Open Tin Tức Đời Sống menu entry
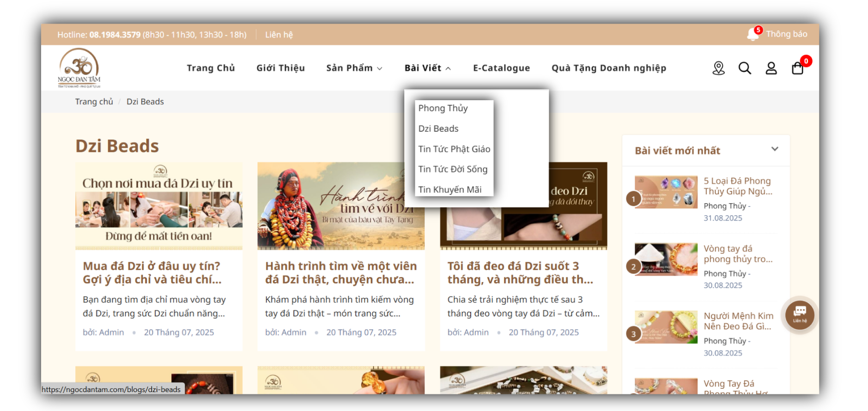 coord(453,169)
